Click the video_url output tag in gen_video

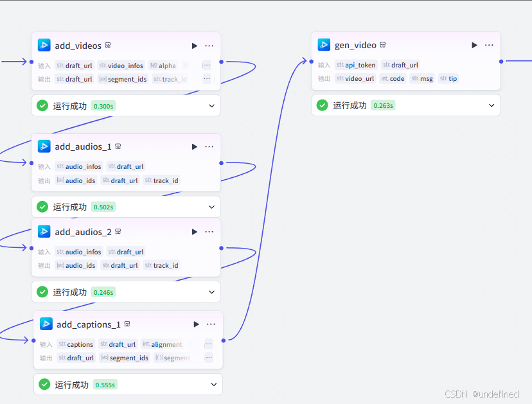tap(355, 78)
